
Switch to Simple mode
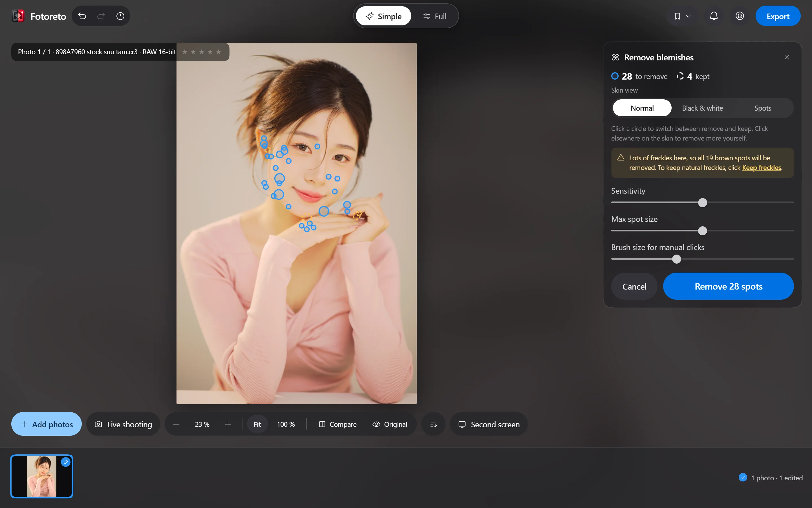point(383,16)
